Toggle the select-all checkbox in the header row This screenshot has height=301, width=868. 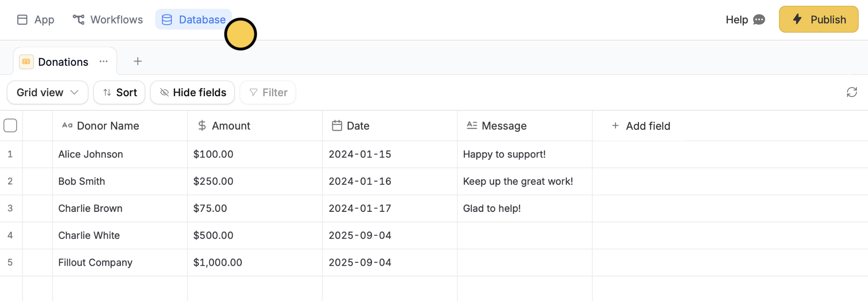pyautogui.click(x=10, y=125)
